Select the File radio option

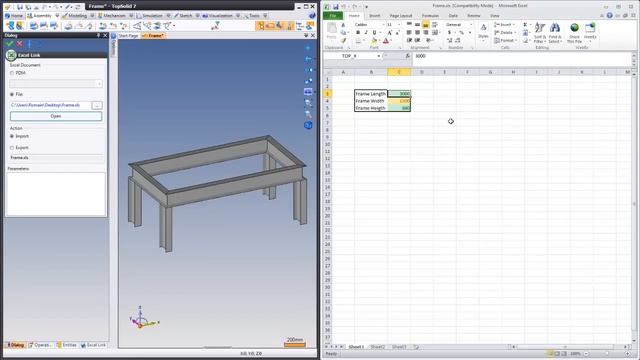[x=12, y=94]
